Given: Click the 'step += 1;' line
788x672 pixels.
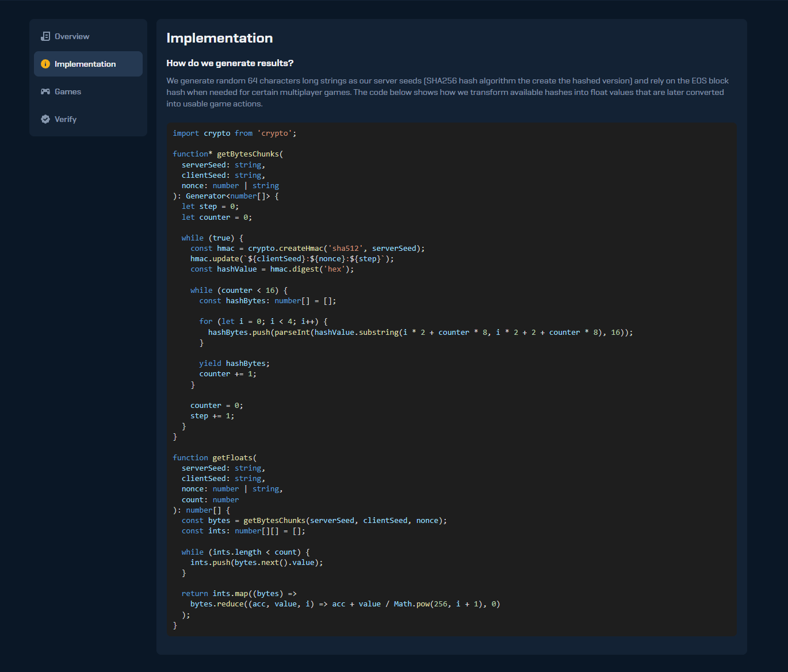Looking at the screenshot, I should tap(212, 416).
